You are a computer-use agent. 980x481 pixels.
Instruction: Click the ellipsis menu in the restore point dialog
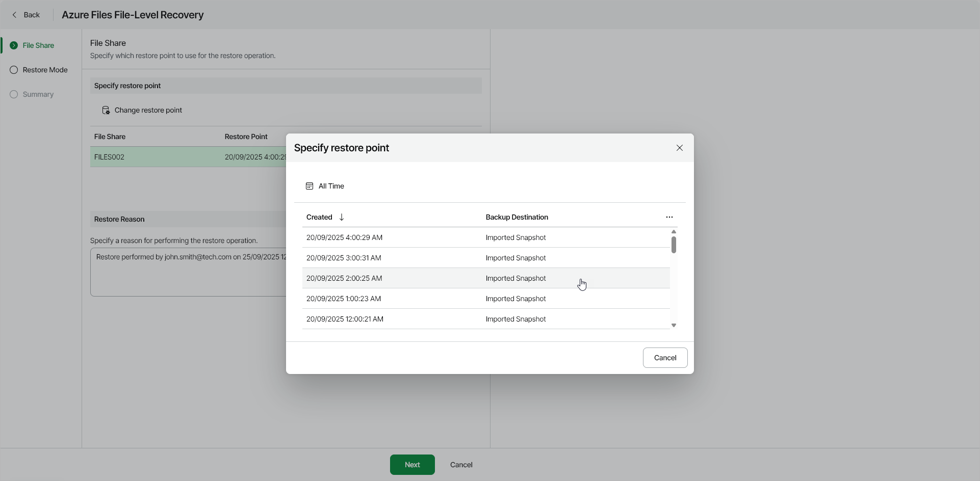669,217
